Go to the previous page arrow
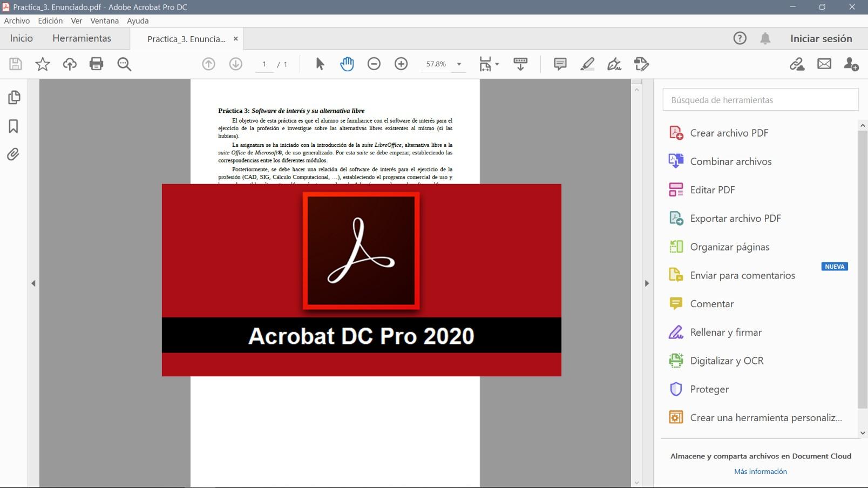 pyautogui.click(x=209, y=64)
